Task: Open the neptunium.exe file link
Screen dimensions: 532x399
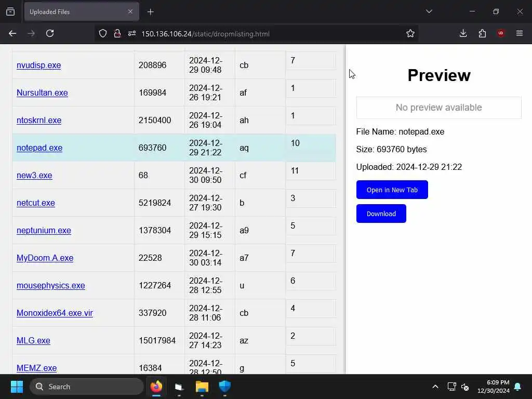Action: [44, 230]
